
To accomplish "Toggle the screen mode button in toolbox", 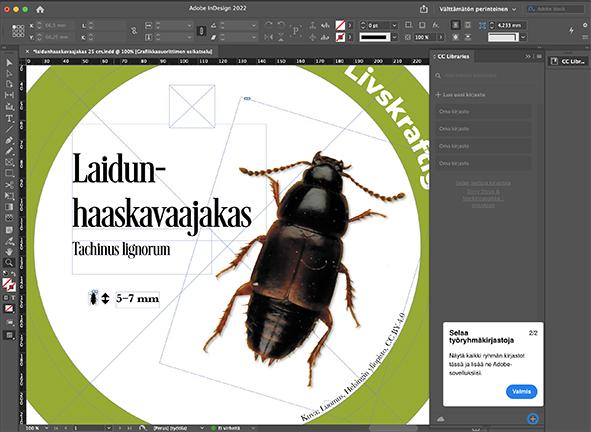I will pos(9,335).
